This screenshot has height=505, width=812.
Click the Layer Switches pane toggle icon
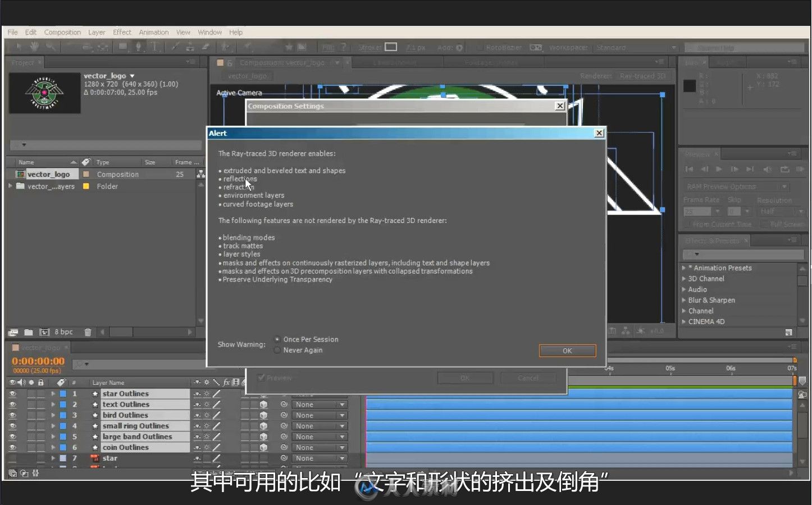coord(12,474)
